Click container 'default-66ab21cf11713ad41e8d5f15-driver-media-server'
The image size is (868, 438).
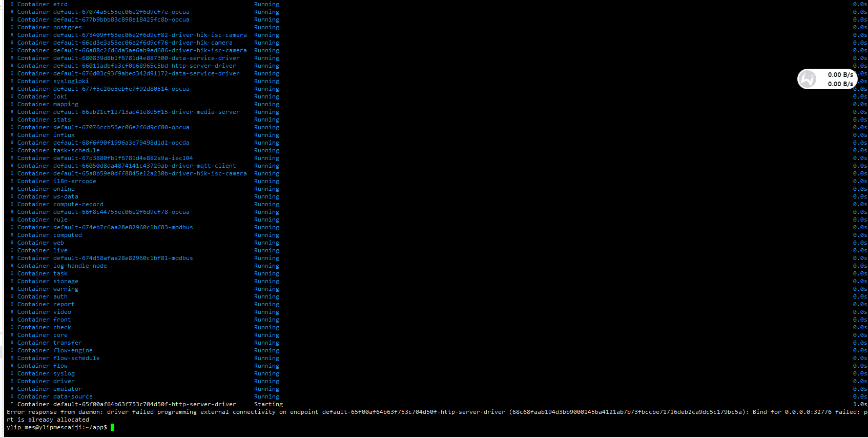(147, 112)
